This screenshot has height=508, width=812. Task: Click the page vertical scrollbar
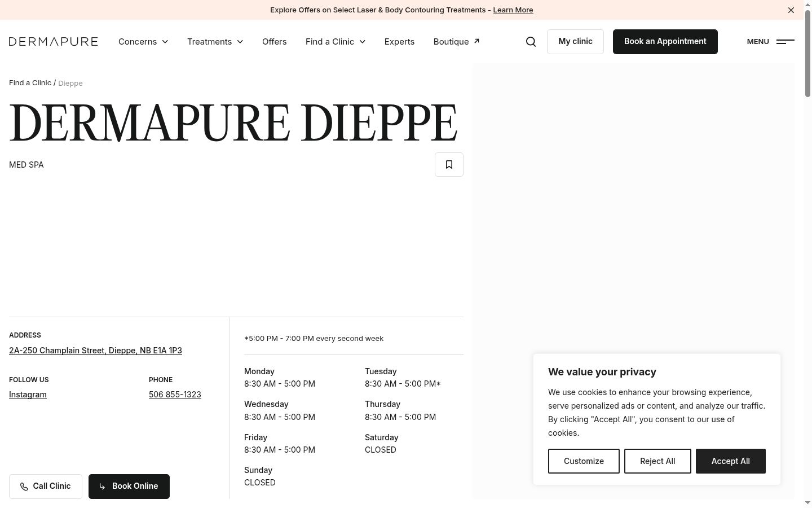[x=807, y=54]
